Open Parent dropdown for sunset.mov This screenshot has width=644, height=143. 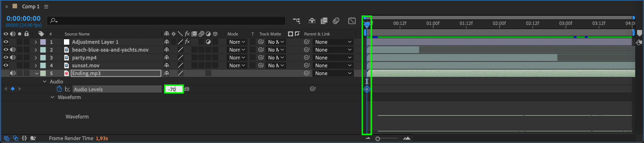pos(333,65)
